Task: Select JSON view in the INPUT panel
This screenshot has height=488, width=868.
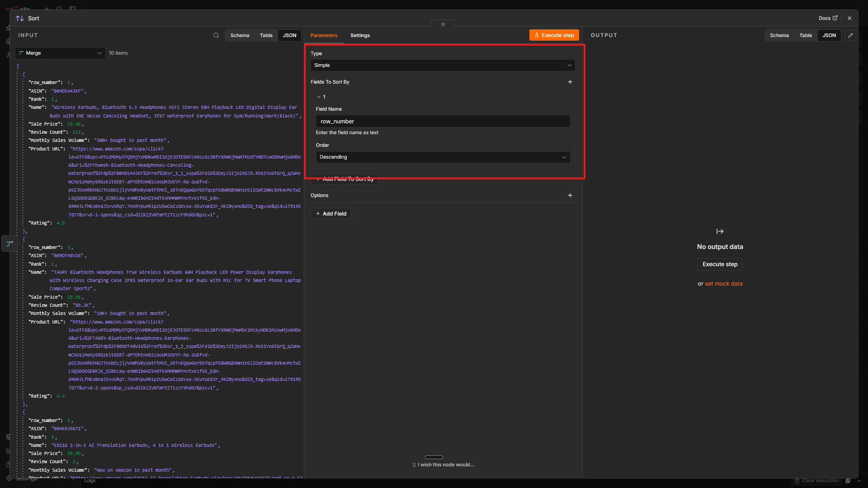Action: pos(289,35)
